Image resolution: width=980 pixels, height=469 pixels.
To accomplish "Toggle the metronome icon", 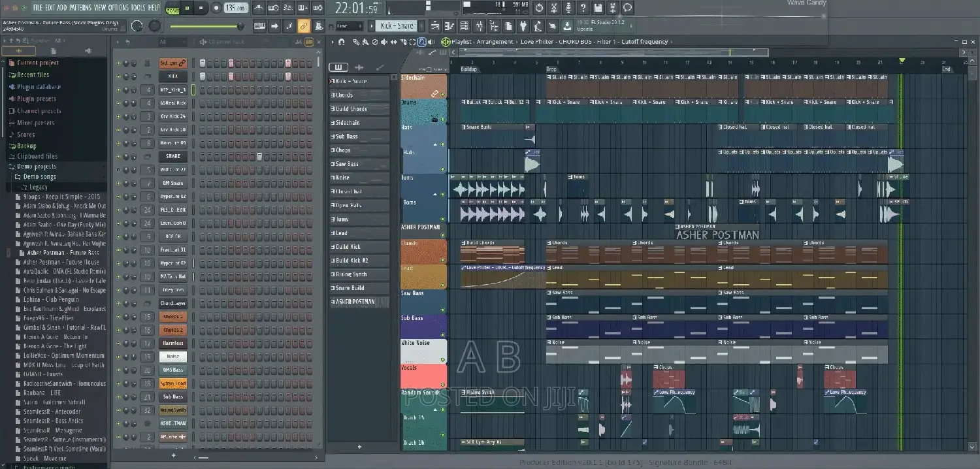I will tap(259, 8).
